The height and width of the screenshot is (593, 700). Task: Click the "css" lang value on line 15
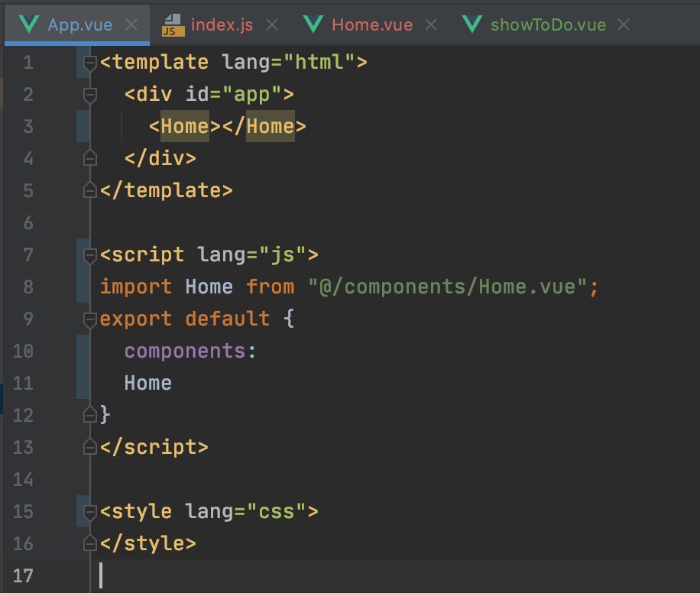[x=277, y=512]
